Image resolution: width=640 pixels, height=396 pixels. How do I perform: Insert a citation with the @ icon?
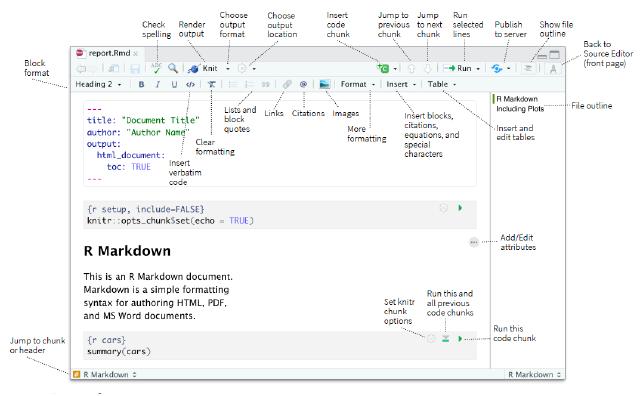(x=303, y=85)
